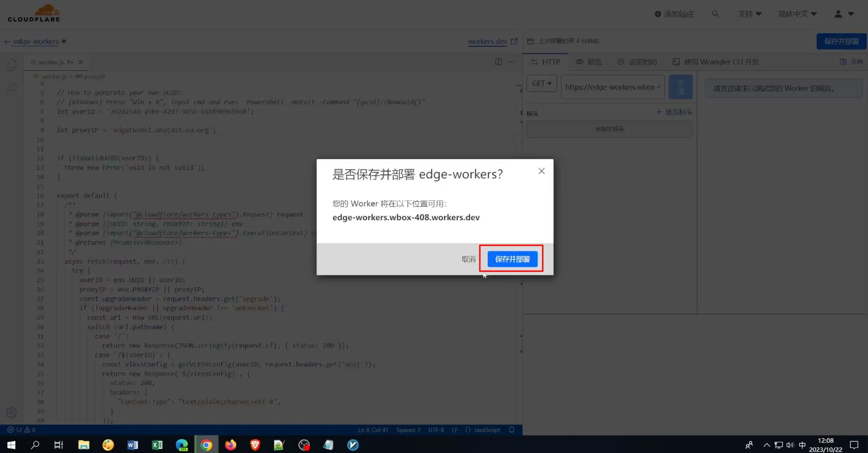The width and height of the screenshot is (868, 453).
Task: Switch to the HTTP tab
Action: click(546, 62)
